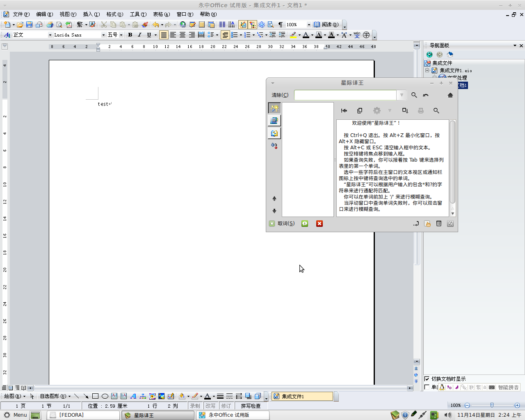Open the 格式(O) menu

[115, 14]
